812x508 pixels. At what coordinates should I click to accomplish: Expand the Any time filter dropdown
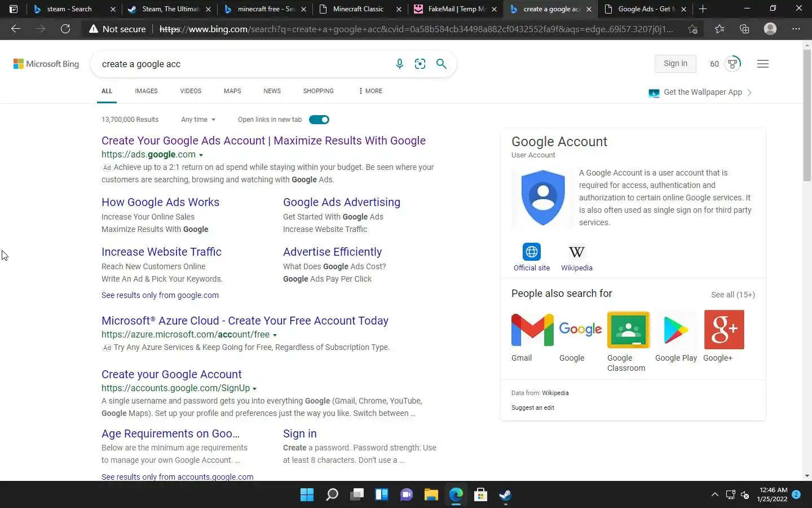pyautogui.click(x=198, y=120)
